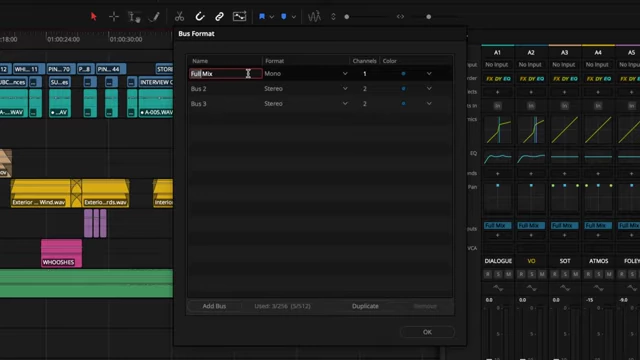Add a bus output on channel A2
The width and height of the screenshot is (640, 360).
click(x=531, y=235)
